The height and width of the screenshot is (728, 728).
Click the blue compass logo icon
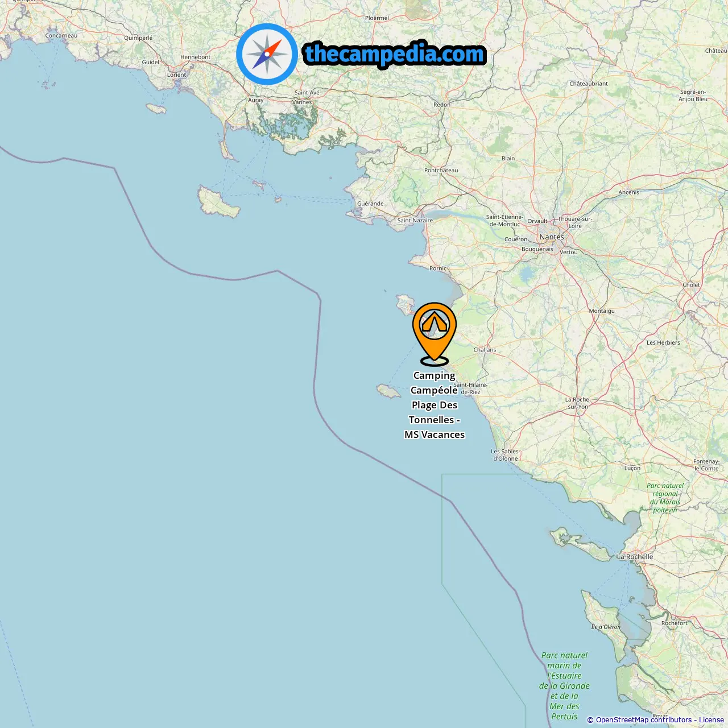[267, 54]
